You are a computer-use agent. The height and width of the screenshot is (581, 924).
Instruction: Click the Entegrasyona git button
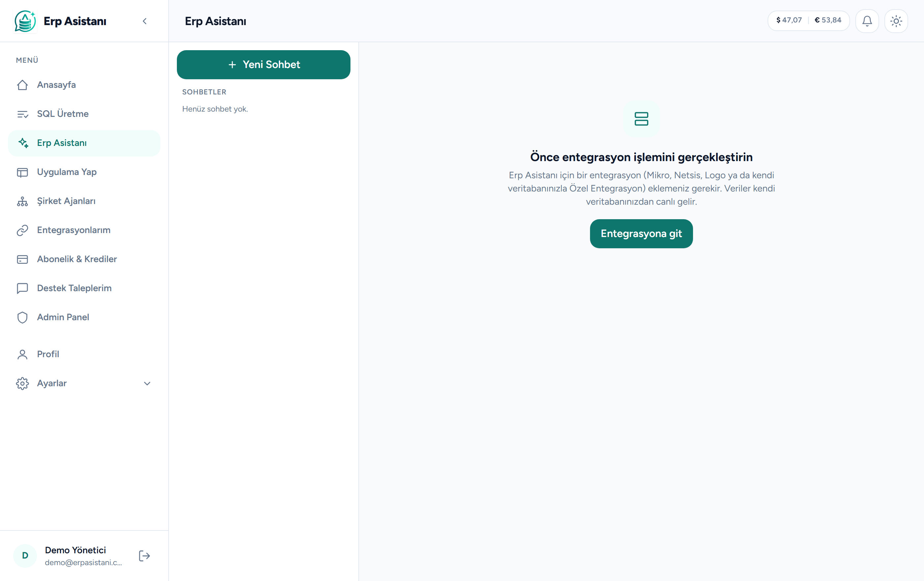pos(641,234)
